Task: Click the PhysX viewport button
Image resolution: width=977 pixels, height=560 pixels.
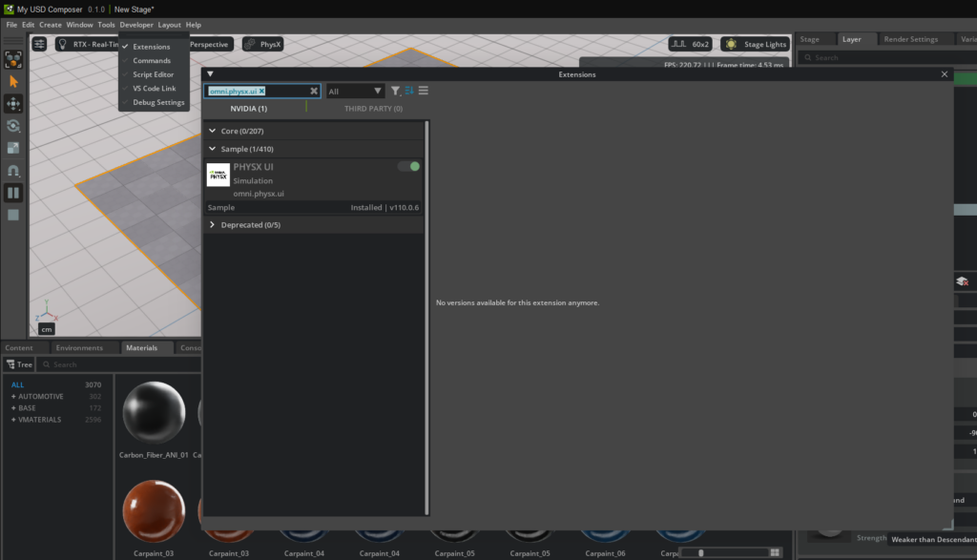Action: (x=262, y=44)
